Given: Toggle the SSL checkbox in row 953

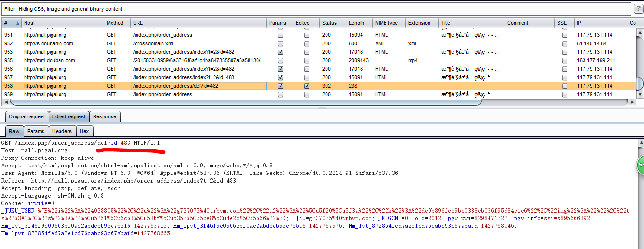Looking at the screenshot, I should coord(565,52).
